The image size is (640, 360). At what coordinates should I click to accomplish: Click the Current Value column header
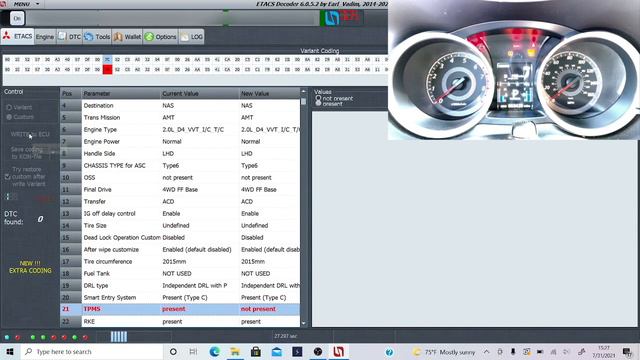pyautogui.click(x=199, y=93)
